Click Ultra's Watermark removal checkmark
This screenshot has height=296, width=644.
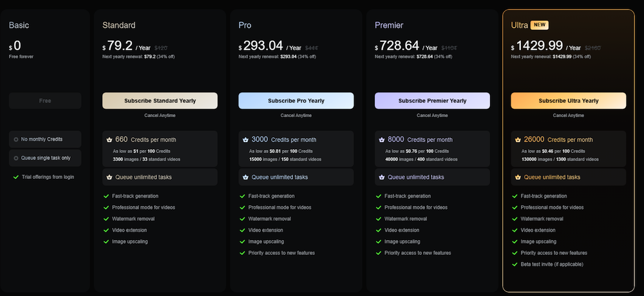(x=515, y=219)
